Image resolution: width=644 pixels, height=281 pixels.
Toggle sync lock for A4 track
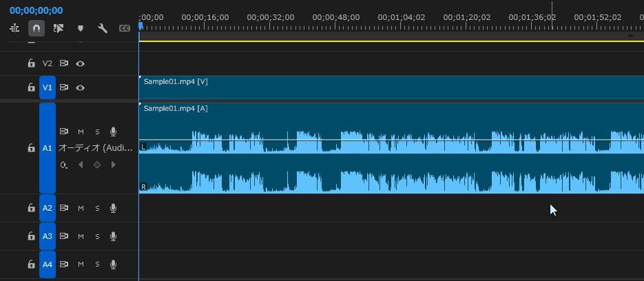point(63,264)
